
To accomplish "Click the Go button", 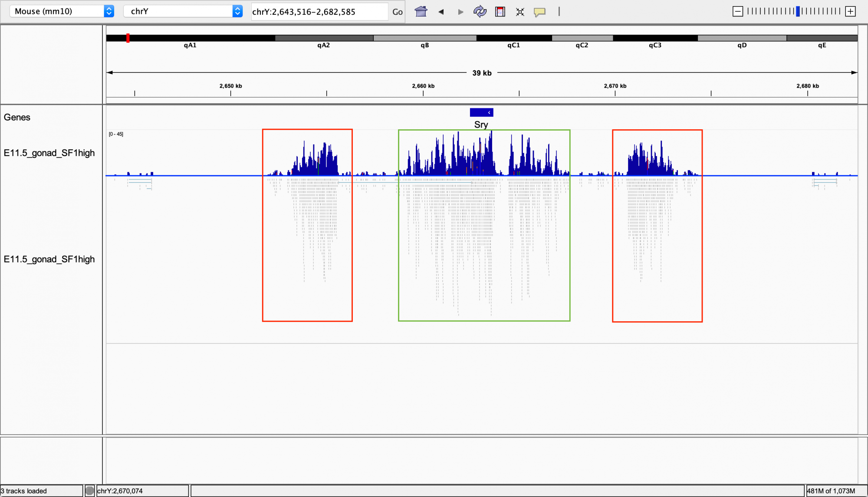I will click(x=397, y=12).
